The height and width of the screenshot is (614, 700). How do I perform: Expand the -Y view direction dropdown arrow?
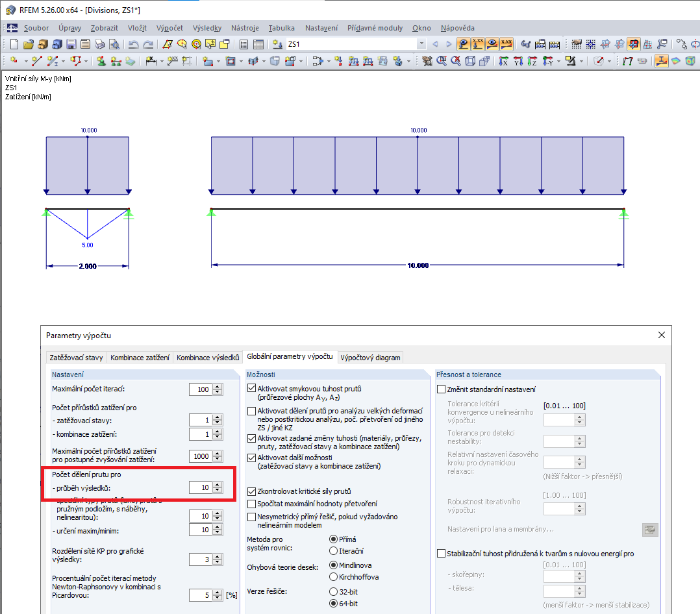pos(558,62)
